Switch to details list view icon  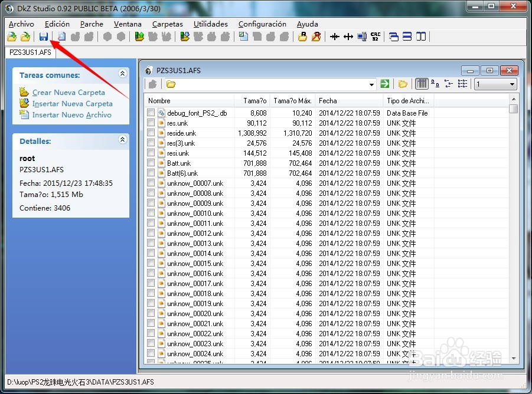click(422, 84)
